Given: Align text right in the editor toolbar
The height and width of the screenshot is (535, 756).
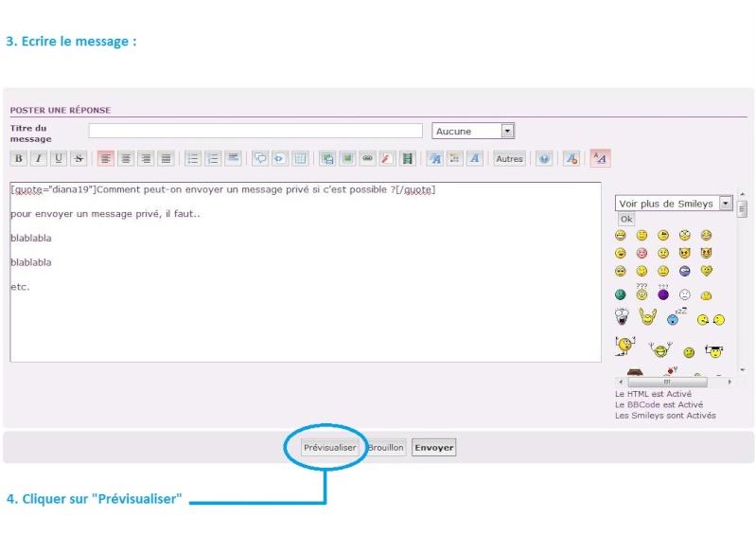Looking at the screenshot, I should coord(146,158).
